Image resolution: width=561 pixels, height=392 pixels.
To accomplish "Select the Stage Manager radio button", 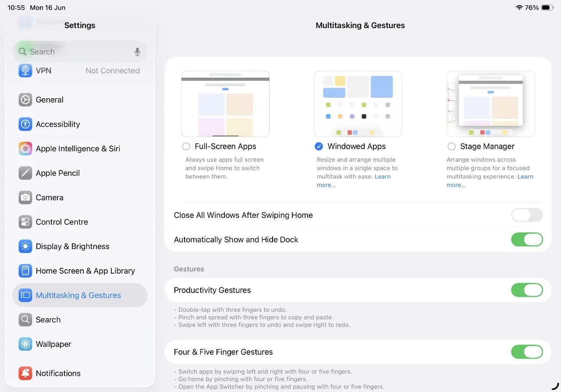I will [451, 146].
